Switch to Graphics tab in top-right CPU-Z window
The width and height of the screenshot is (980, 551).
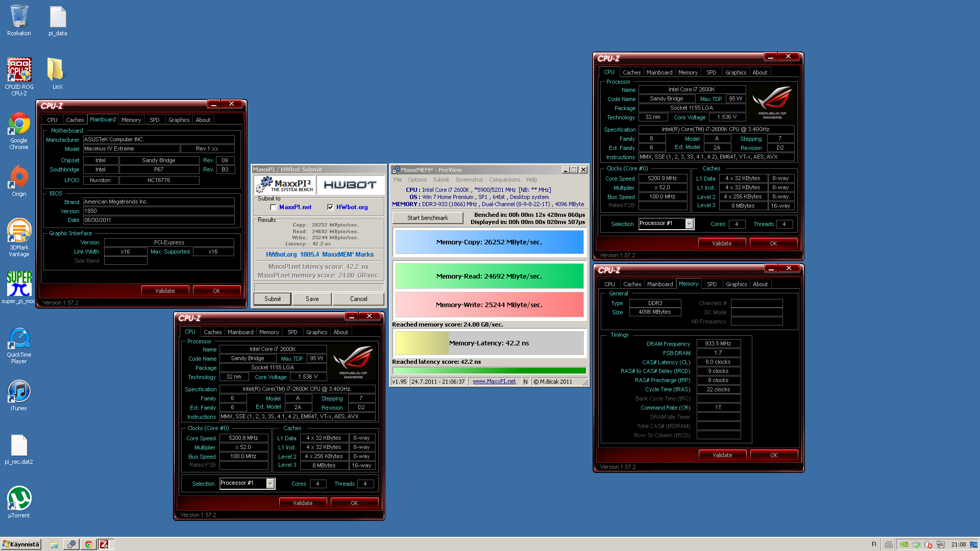pos(736,72)
